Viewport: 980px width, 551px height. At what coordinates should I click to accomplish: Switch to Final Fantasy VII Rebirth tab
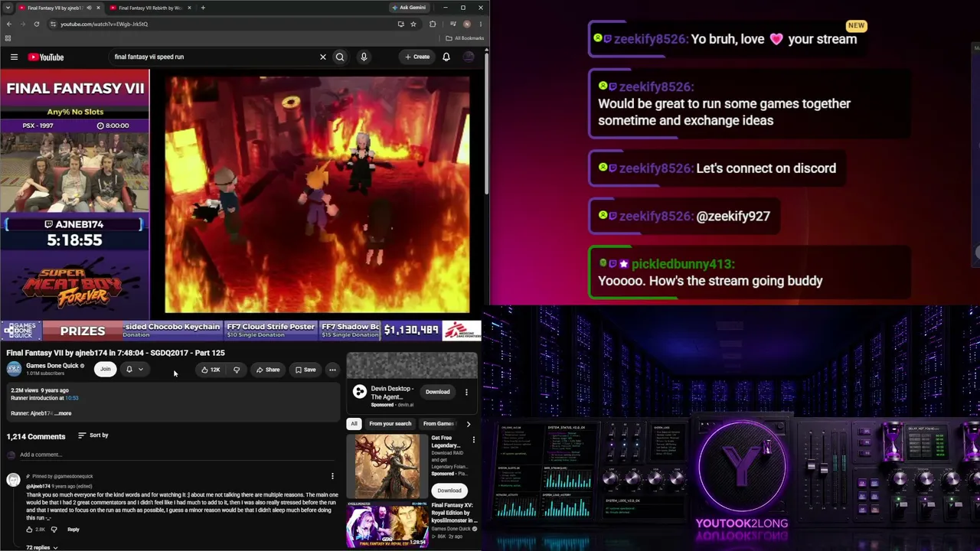[150, 8]
